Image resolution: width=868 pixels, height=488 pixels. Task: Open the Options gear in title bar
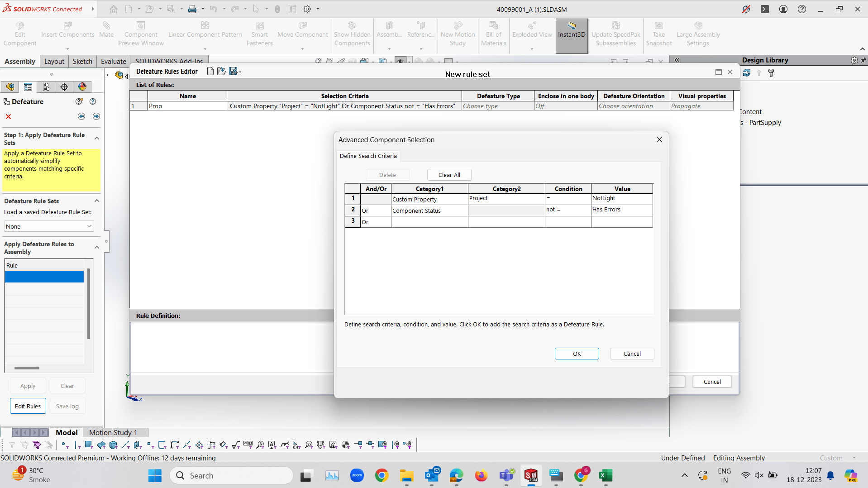point(307,9)
